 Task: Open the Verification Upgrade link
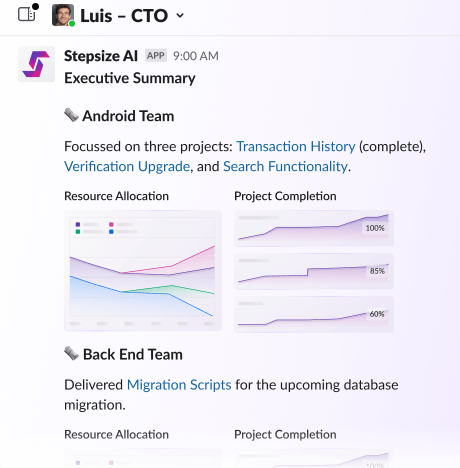pyautogui.click(x=127, y=166)
